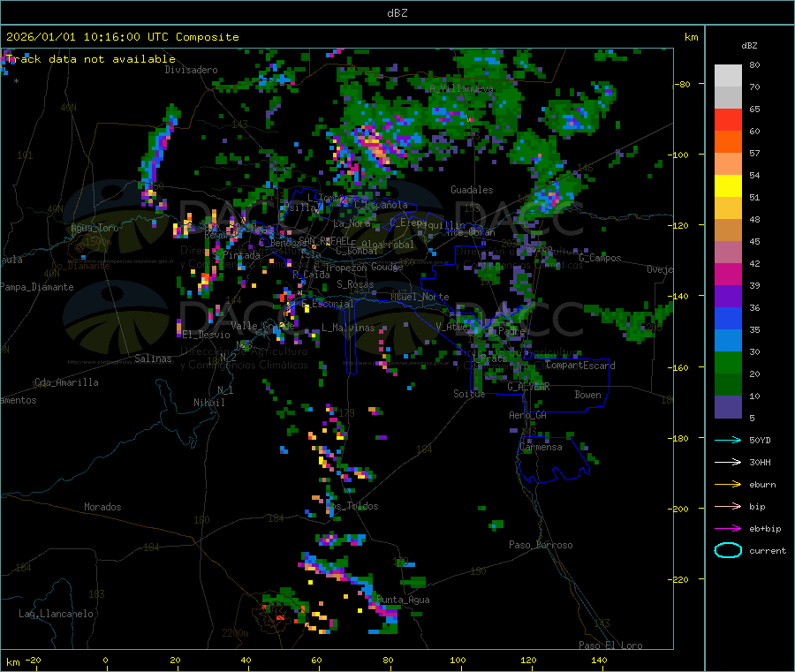
Task: Click the S_Rosas map label
Action: (355, 284)
